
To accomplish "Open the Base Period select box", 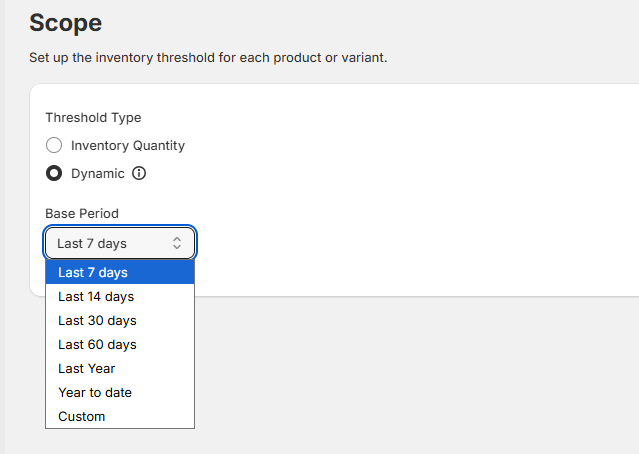I will [x=120, y=243].
